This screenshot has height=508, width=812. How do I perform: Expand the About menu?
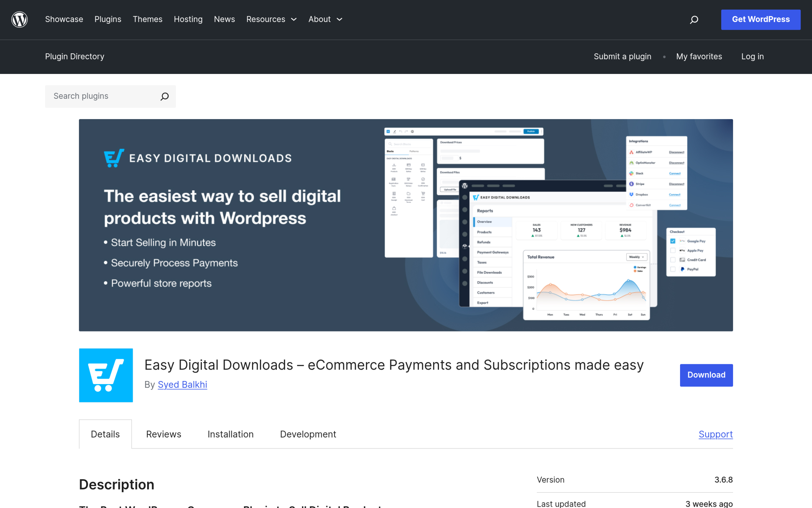[325, 19]
